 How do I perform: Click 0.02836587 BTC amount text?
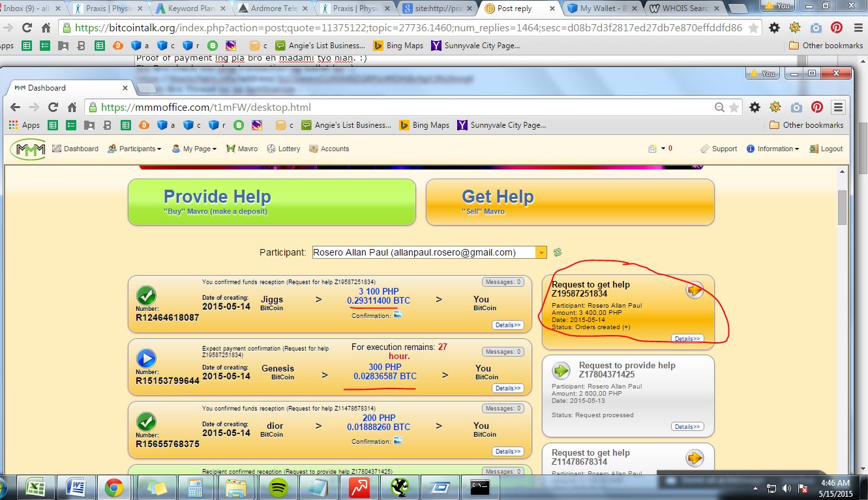(385, 376)
